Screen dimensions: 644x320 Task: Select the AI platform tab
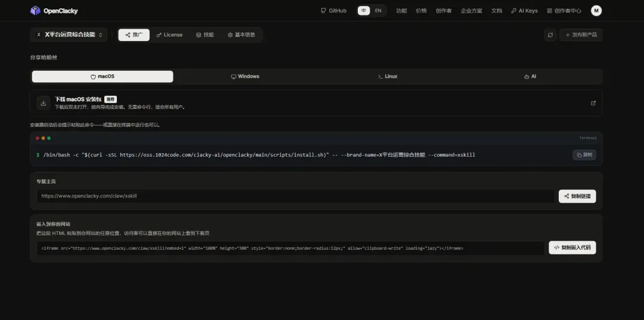click(x=530, y=76)
